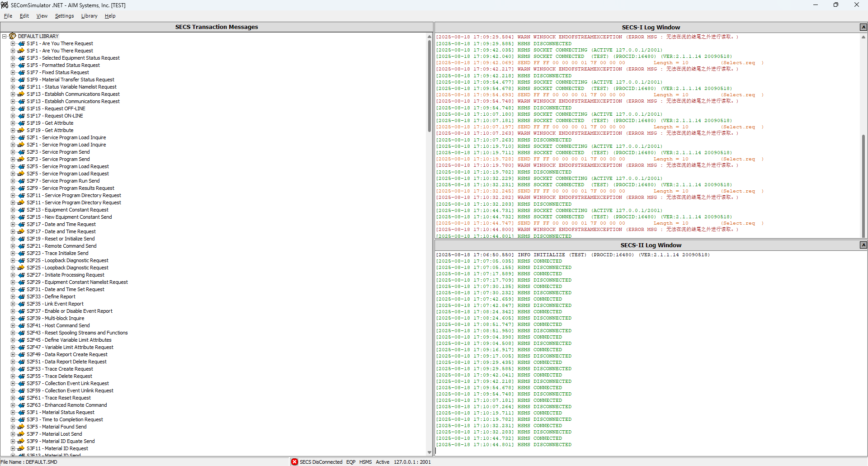868x466 pixels.
Task: Expand the S2F27 Initiate Processing Request node
Action: click(x=13, y=275)
